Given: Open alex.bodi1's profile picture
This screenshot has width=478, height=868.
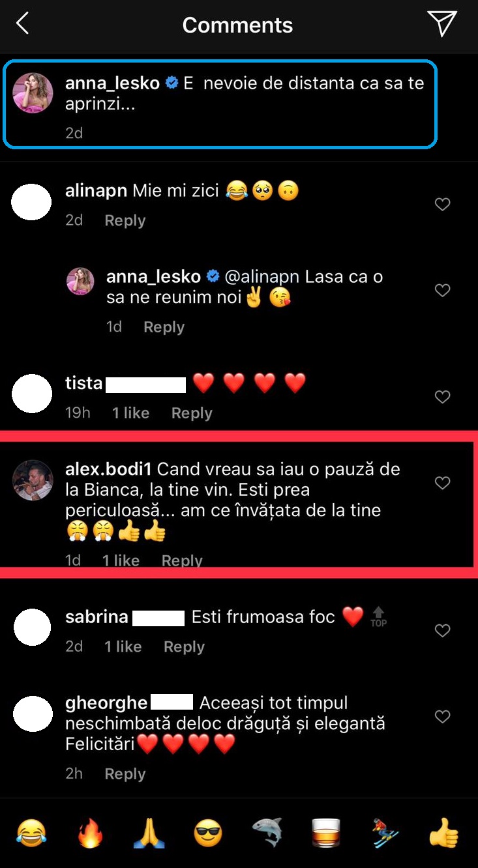Looking at the screenshot, I should 33,480.
